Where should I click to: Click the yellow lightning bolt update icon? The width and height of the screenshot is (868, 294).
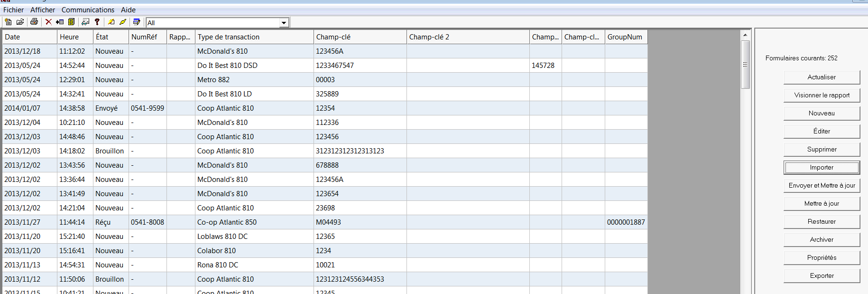(123, 22)
